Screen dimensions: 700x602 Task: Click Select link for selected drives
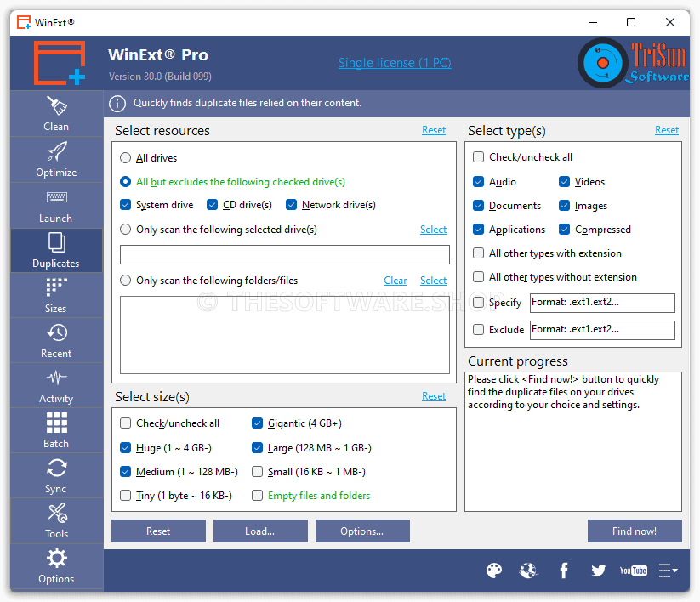433,230
